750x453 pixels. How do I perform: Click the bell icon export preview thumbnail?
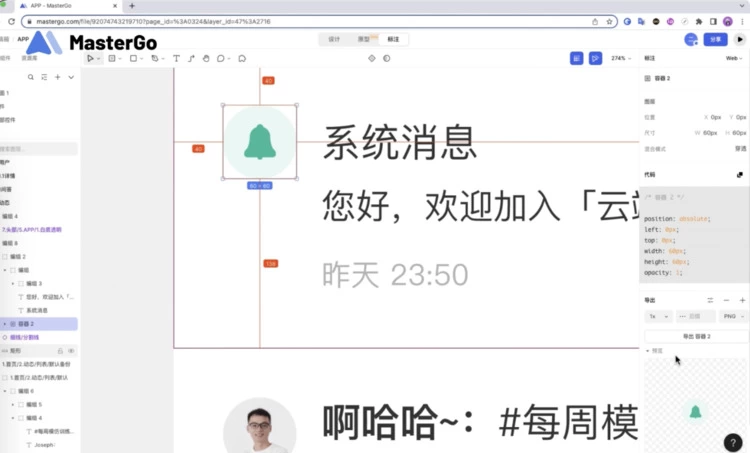click(695, 411)
